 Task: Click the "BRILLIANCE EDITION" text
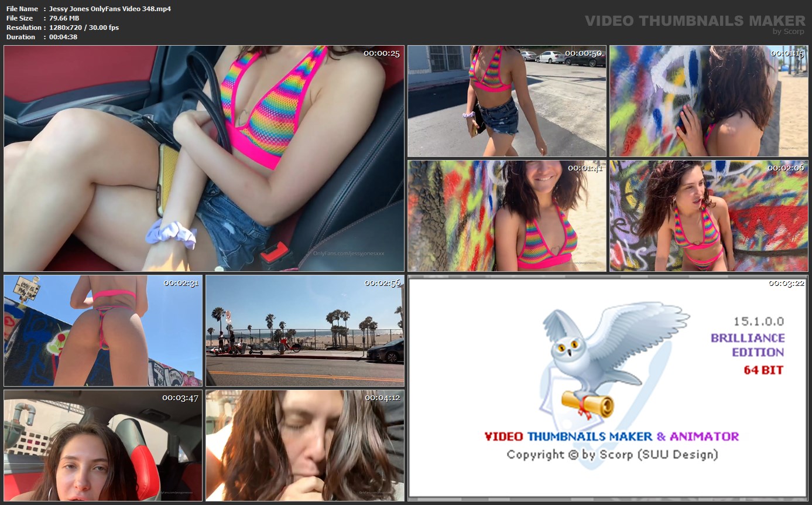(x=748, y=345)
